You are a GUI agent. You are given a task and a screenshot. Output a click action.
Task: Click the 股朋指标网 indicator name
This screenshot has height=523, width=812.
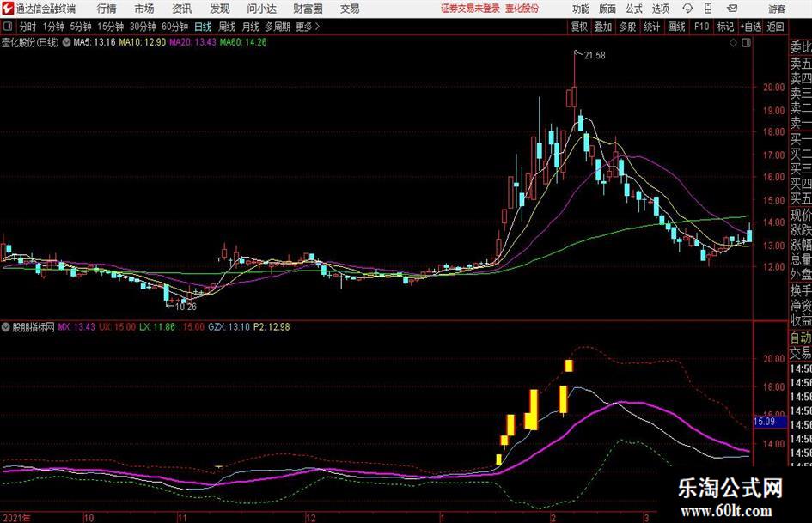click(34, 327)
